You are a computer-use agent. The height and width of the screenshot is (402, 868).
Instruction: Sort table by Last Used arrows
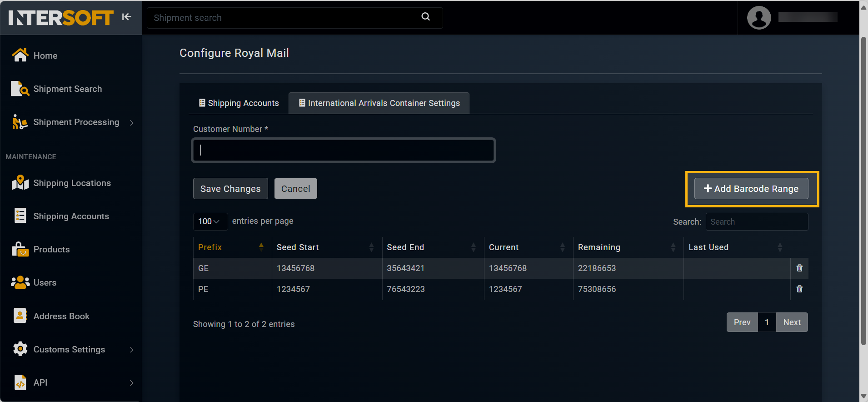780,247
